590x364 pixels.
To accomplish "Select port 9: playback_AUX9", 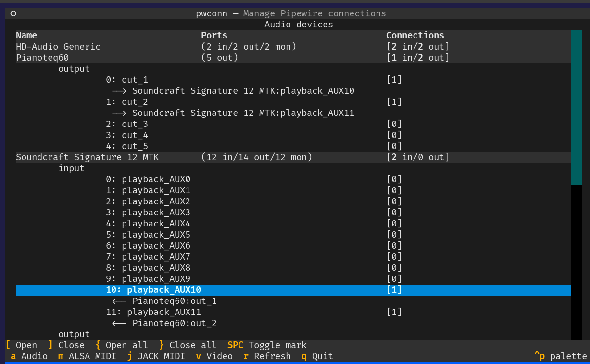I will click(x=293, y=279).
